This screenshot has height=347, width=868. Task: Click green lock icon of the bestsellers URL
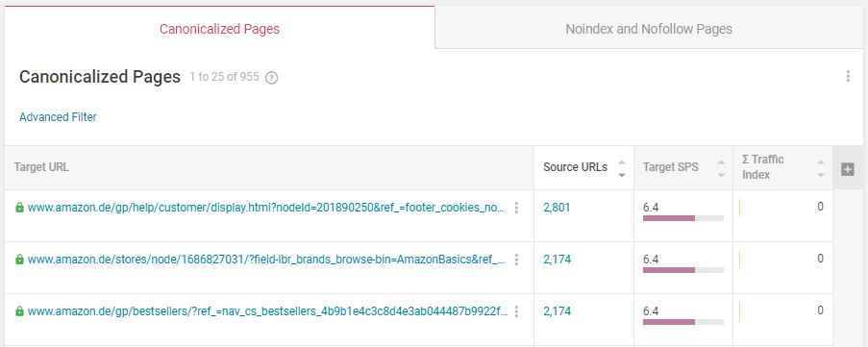pos(19,311)
